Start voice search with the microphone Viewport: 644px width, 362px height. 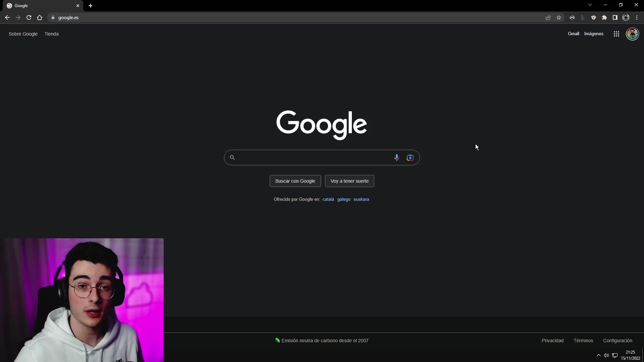tap(397, 158)
